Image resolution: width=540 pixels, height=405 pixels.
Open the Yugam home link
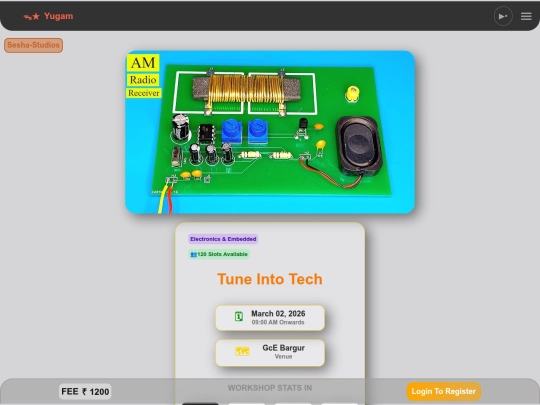click(59, 16)
